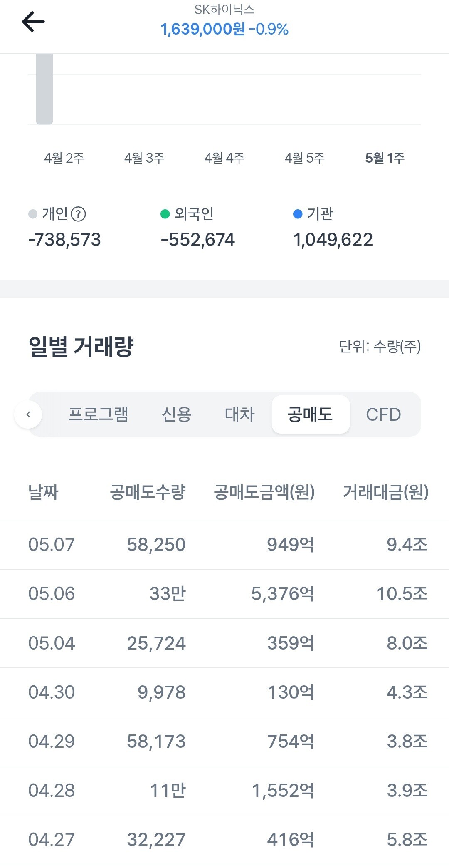Select the gray 개인 legend dot
Viewport: 449px width, 868px height.
click(33, 214)
